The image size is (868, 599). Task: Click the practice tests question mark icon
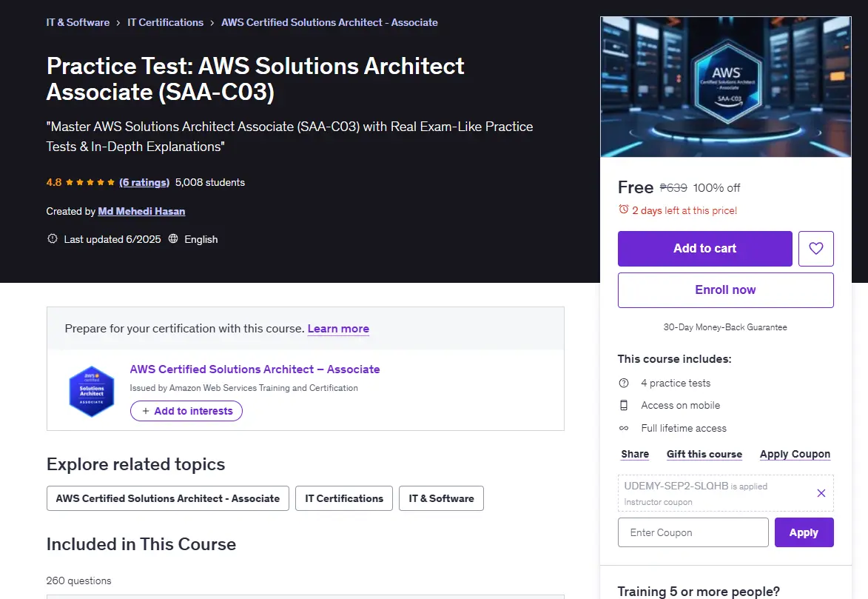(624, 383)
